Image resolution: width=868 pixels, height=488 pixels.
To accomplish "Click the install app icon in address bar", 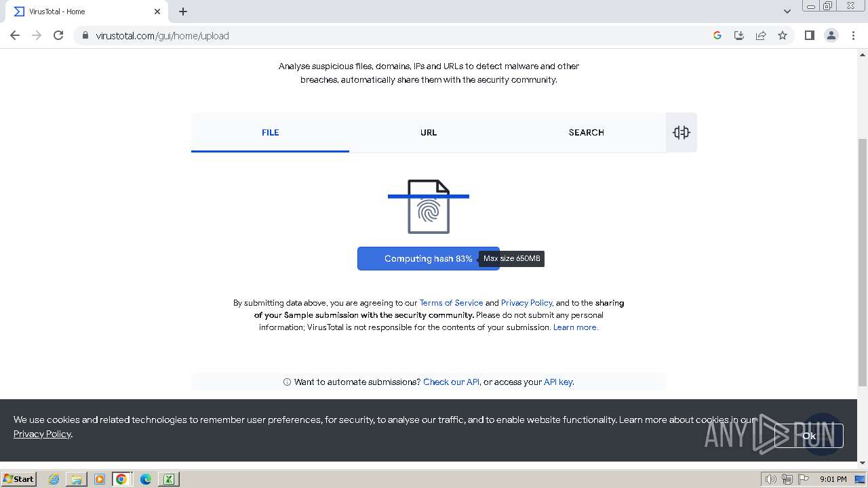I will tap(739, 35).
